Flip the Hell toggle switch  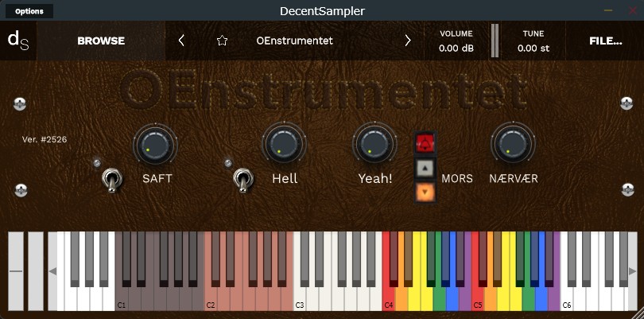coord(242,181)
